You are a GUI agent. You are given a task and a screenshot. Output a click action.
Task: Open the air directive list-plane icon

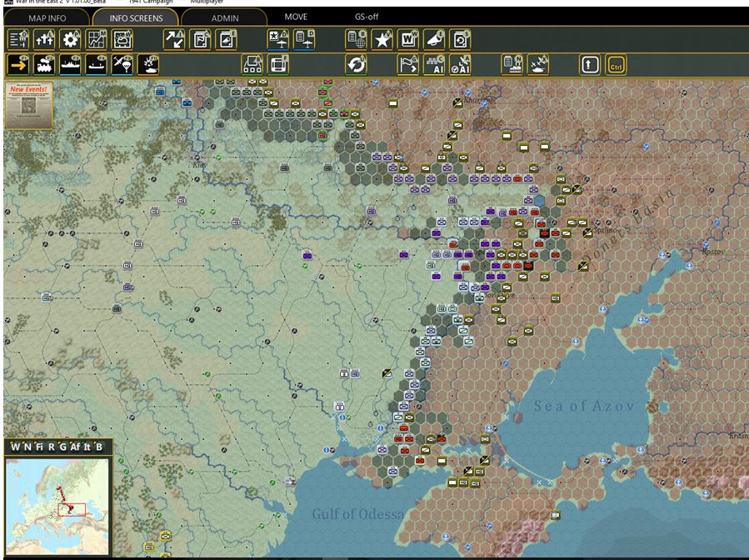[304, 39]
